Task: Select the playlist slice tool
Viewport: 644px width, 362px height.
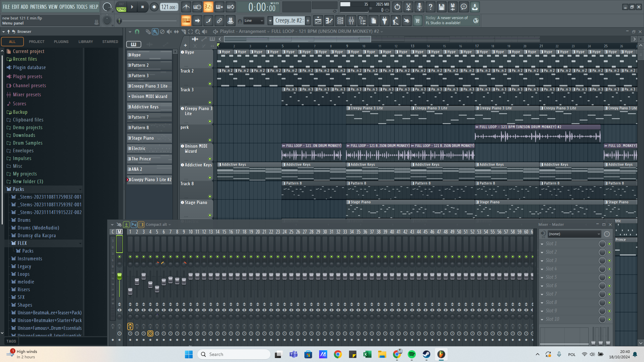Action: point(183,32)
